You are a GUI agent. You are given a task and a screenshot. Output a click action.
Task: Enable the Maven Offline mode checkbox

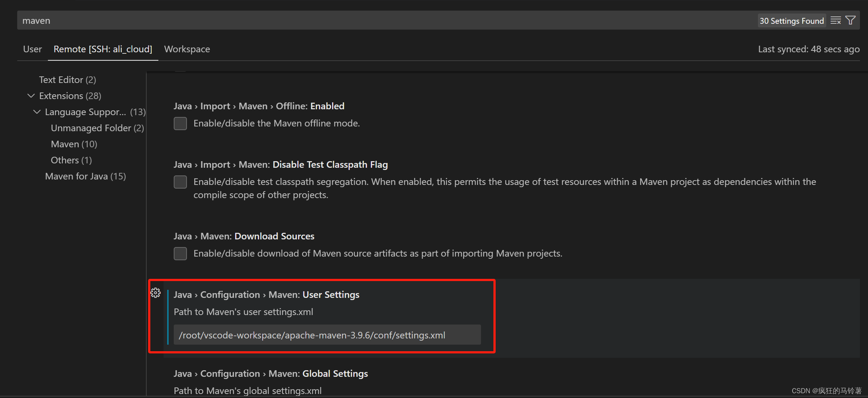tap(180, 124)
